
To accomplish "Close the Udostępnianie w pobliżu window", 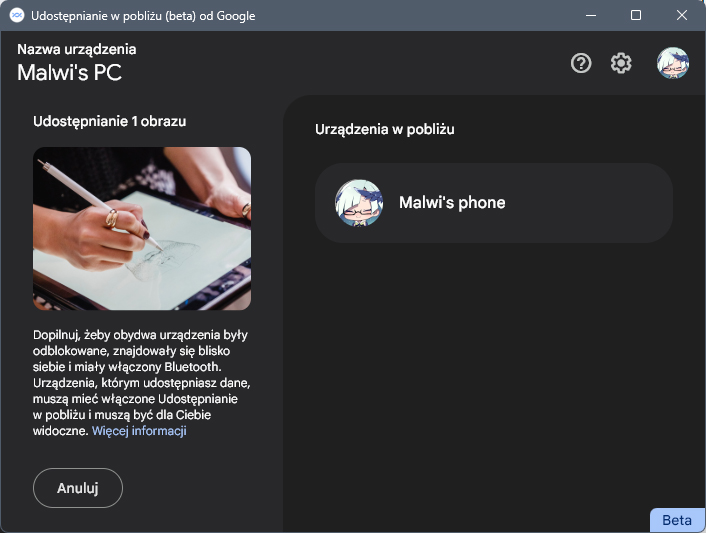I will (682, 15).
